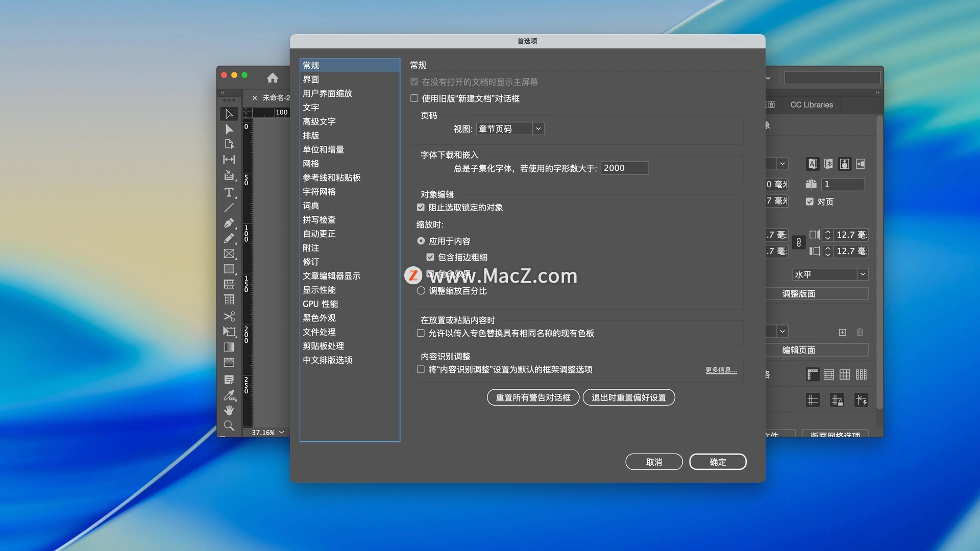980x551 pixels.
Task: Select the Gradient Swatch tool
Action: point(229,347)
